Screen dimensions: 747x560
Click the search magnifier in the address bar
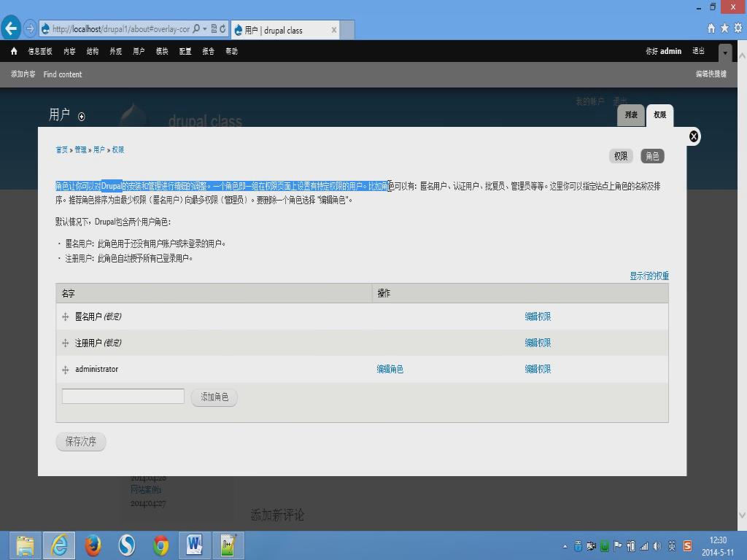pos(196,28)
